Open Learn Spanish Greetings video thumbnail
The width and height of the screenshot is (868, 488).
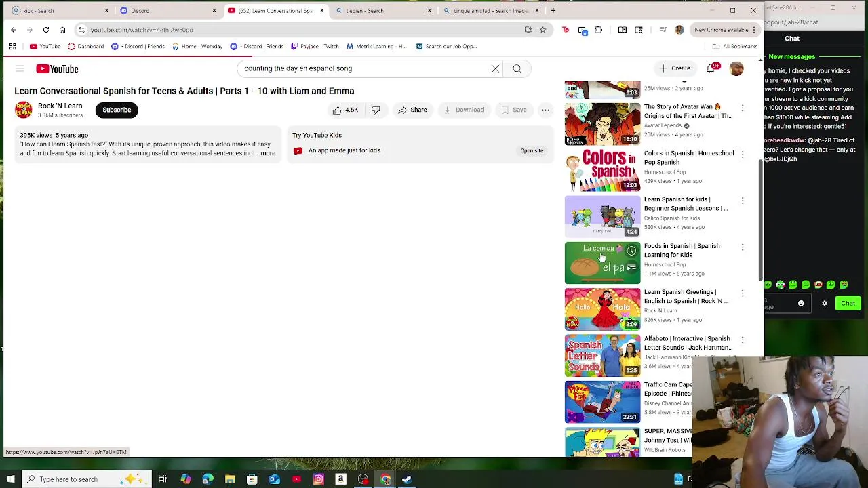[602, 309]
